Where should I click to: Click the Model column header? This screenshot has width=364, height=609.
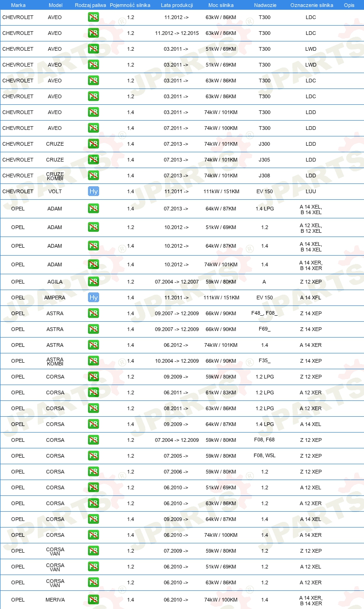(55, 5)
